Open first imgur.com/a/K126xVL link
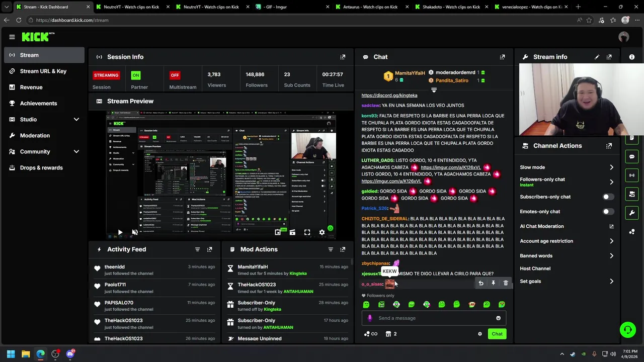Image resolution: width=644 pixels, height=362 pixels. (x=450, y=167)
